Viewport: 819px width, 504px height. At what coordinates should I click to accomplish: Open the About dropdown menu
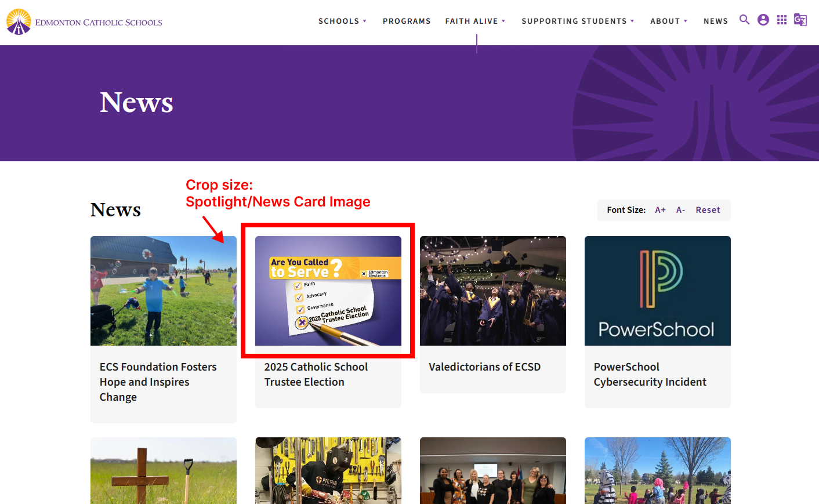[x=669, y=21]
